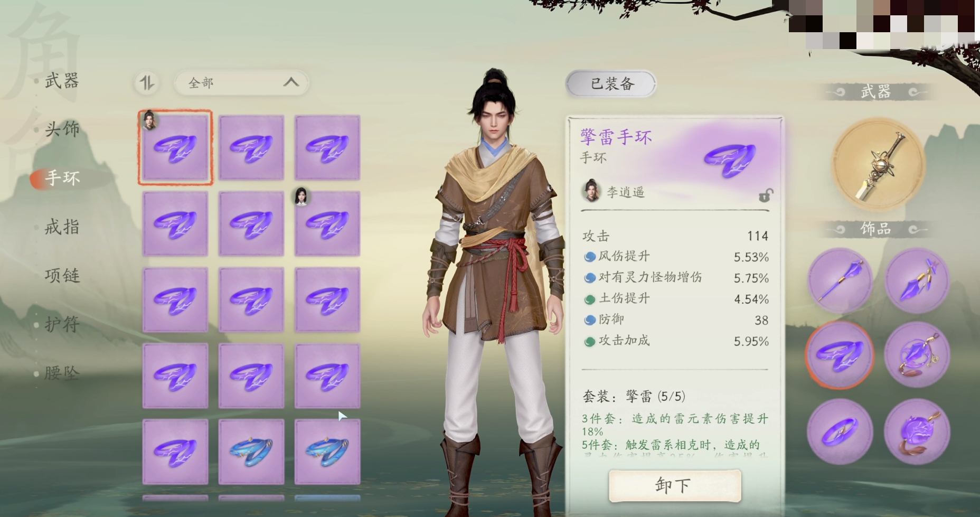
Task: Choose 李逍遥's equipped purple bracelet item
Action: [175, 147]
